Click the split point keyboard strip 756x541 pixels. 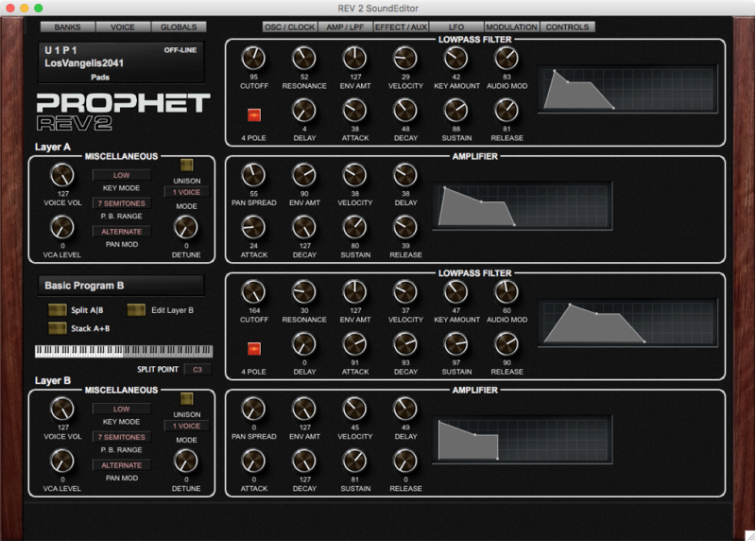[x=124, y=351]
